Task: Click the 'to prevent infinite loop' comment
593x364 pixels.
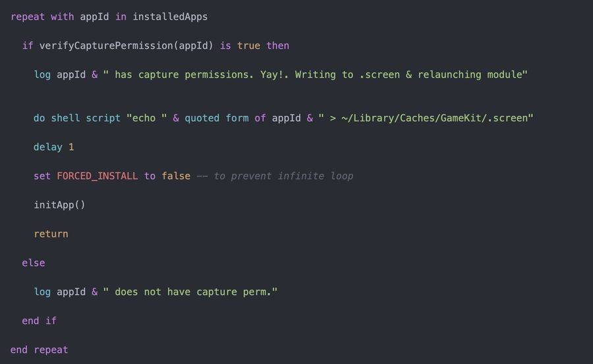Action: coord(283,176)
